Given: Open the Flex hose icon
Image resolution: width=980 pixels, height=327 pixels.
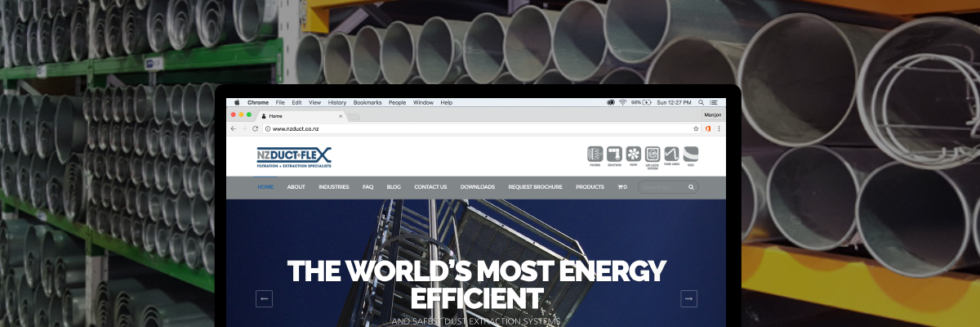Looking at the screenshot, I should point(691,156).
